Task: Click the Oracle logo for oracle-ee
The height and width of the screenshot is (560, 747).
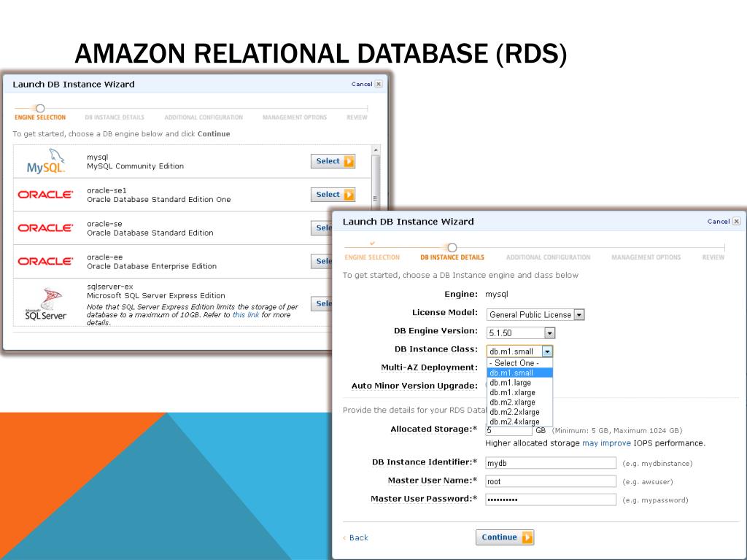Action: [45, 261]
